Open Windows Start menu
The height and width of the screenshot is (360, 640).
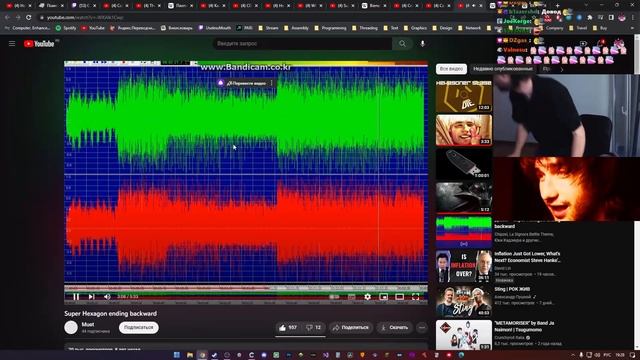tap(177, 355)
